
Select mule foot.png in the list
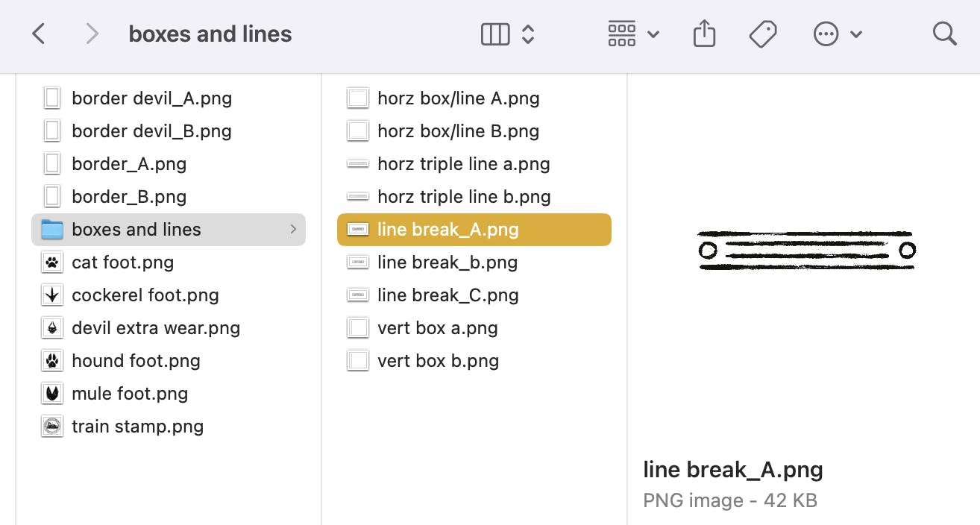click(130, 394)
